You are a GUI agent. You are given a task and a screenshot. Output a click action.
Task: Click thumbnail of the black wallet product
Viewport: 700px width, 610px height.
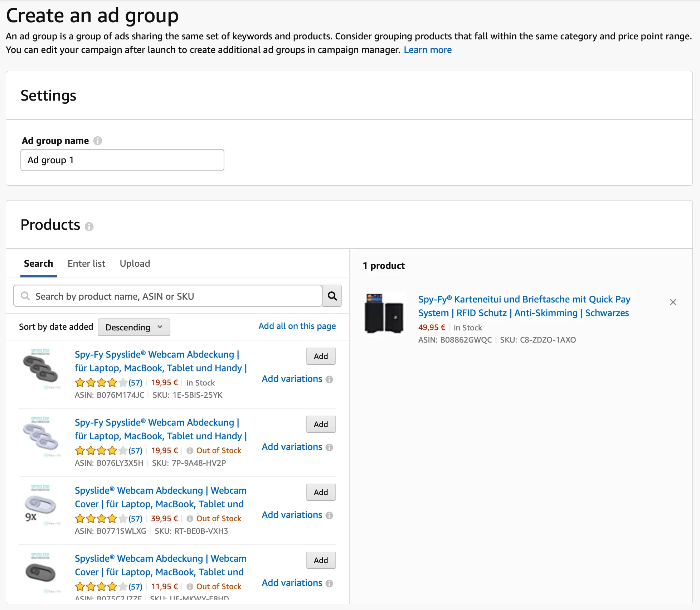click(x=384, y=314)
